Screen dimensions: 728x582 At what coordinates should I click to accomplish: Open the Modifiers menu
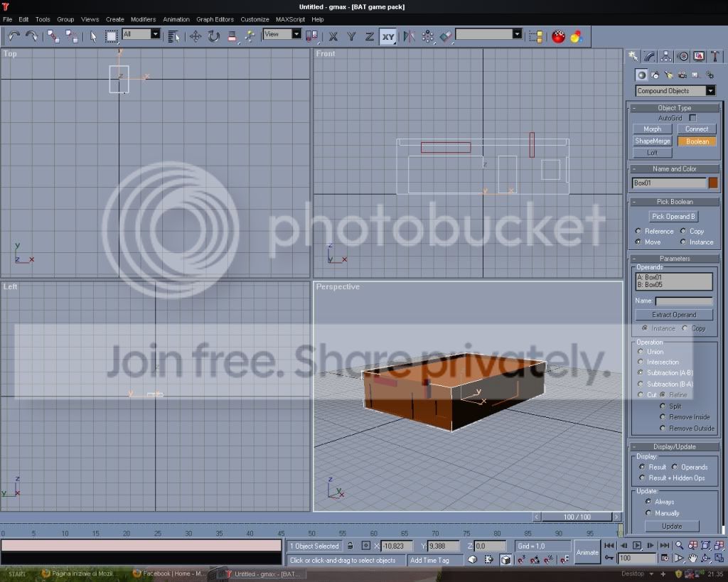coord(143,19)
